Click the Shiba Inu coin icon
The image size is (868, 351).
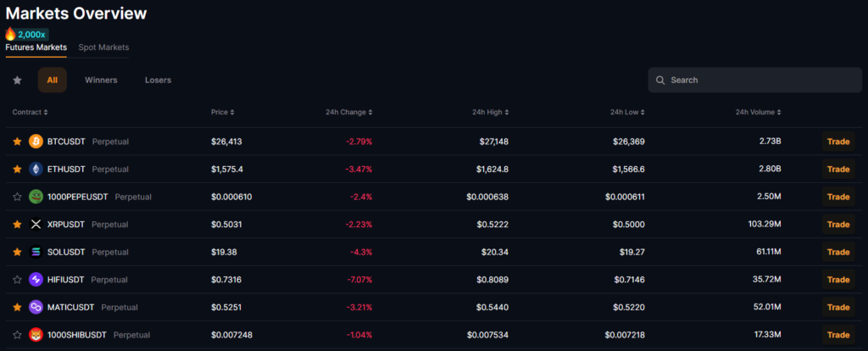pyautogui.click(x=36, y=335)
